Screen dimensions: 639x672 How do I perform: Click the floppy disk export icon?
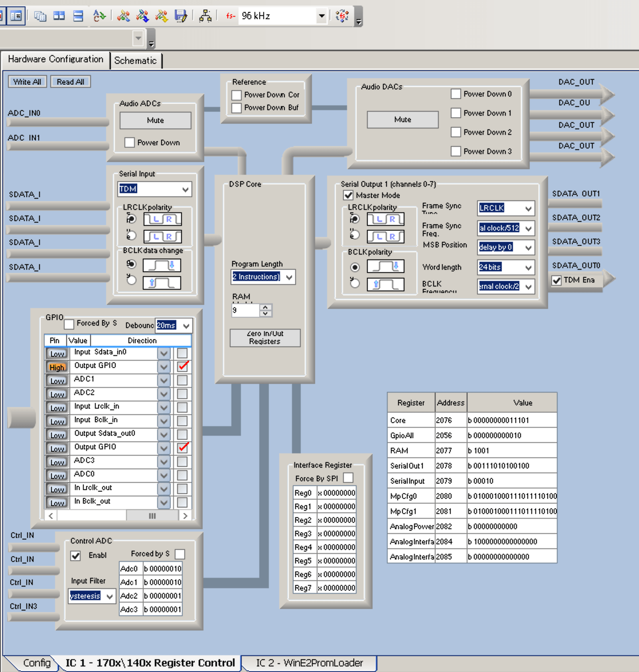[x=181, y=16]
